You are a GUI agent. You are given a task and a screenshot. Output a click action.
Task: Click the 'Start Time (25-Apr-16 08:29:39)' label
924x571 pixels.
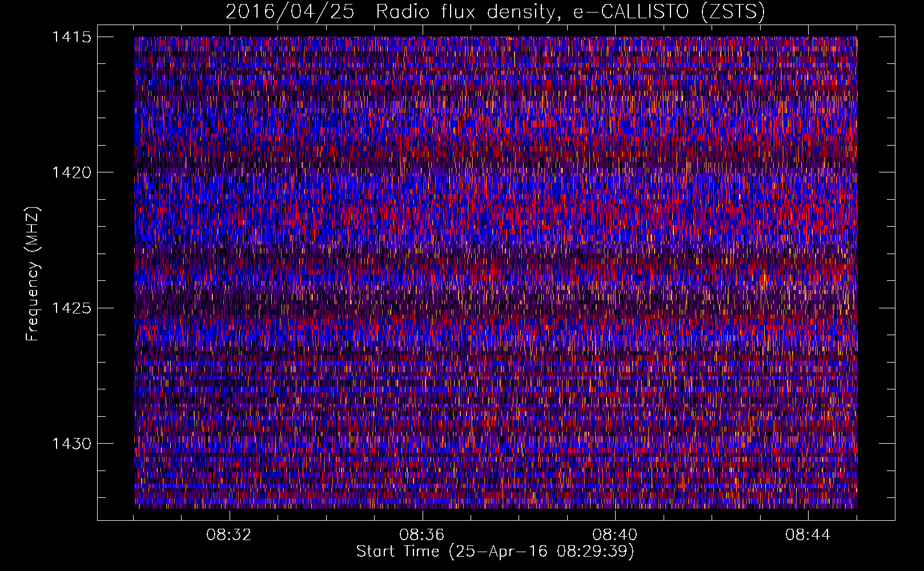click(x=495, y=552)
